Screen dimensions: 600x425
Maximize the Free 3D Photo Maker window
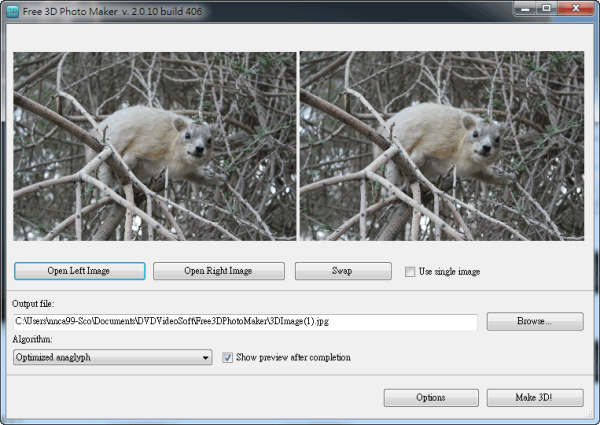click(547, 8)
